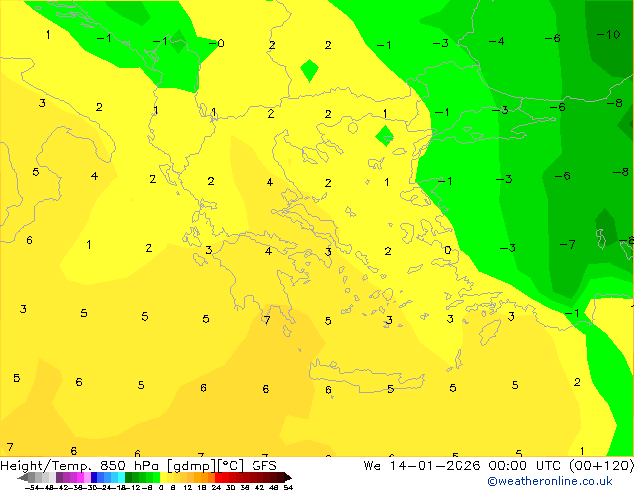
Task: Click the -10 temperature value on the map
Action: pyautogui.click(x=609, y=34)
